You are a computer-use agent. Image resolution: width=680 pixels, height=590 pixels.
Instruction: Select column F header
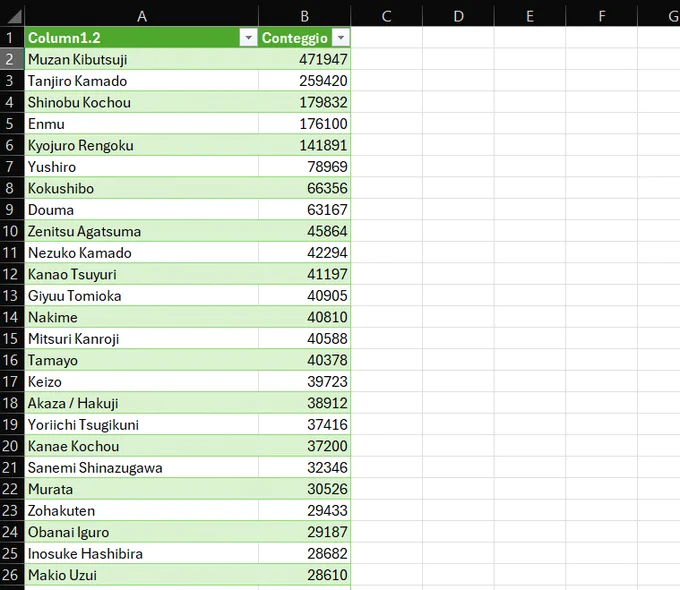[602, 16]
